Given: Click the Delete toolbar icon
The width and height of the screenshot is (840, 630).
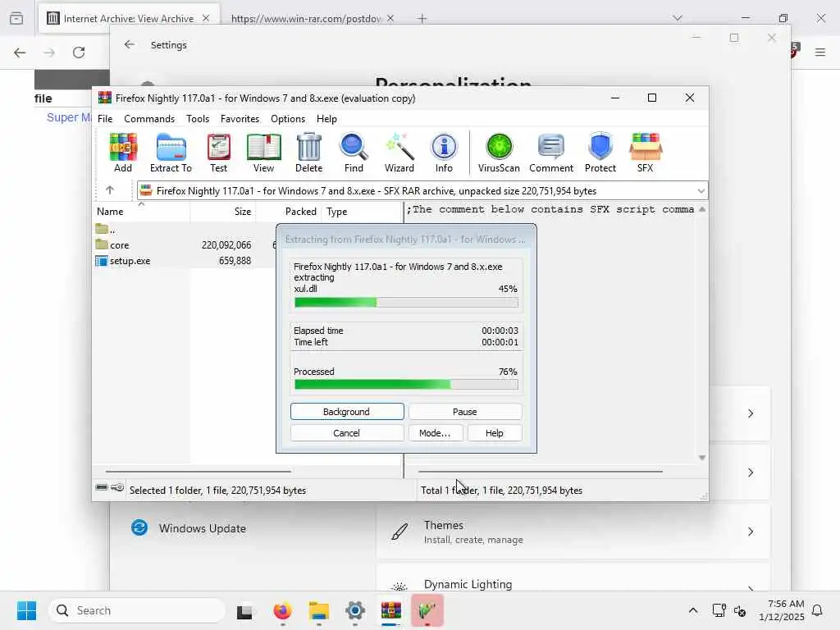Looking at the screenshot, I should point(308,153).
